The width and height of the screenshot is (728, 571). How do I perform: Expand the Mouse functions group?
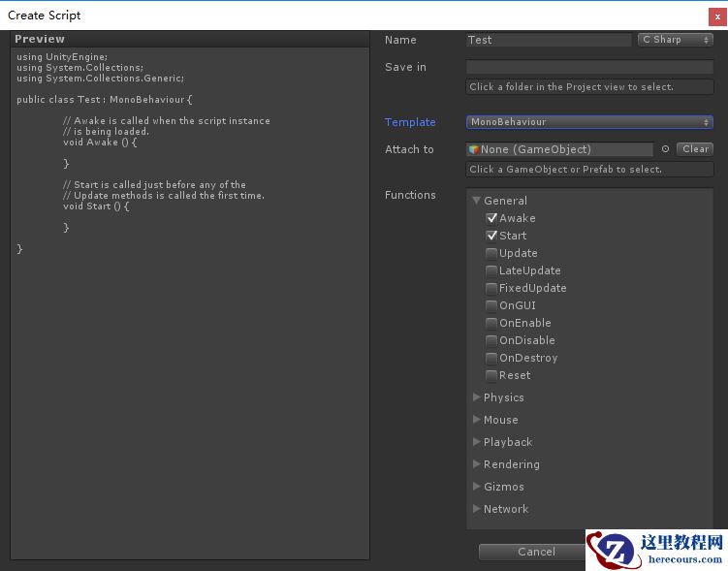coord(476,420)
